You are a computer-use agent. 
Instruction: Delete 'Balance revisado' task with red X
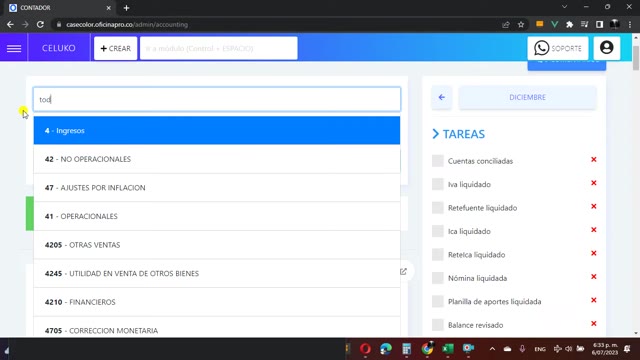(x=594, y=324)
